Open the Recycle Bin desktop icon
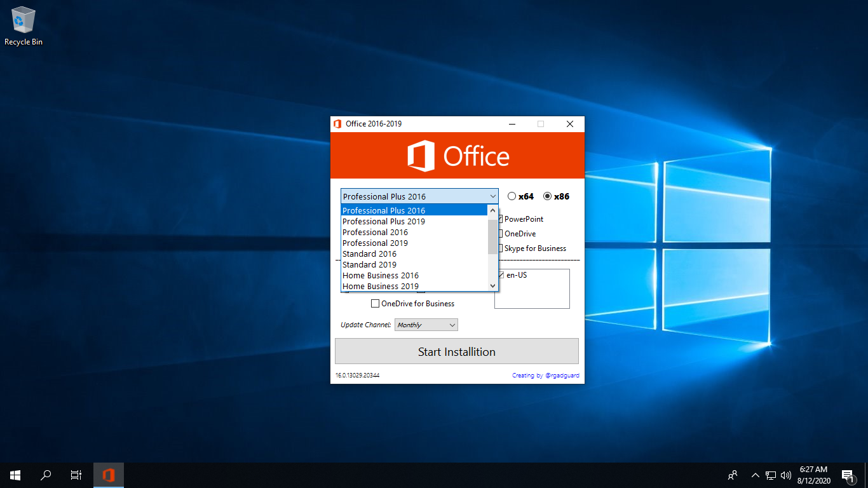This screenshot has width=868, height=488. click(24, 27)
